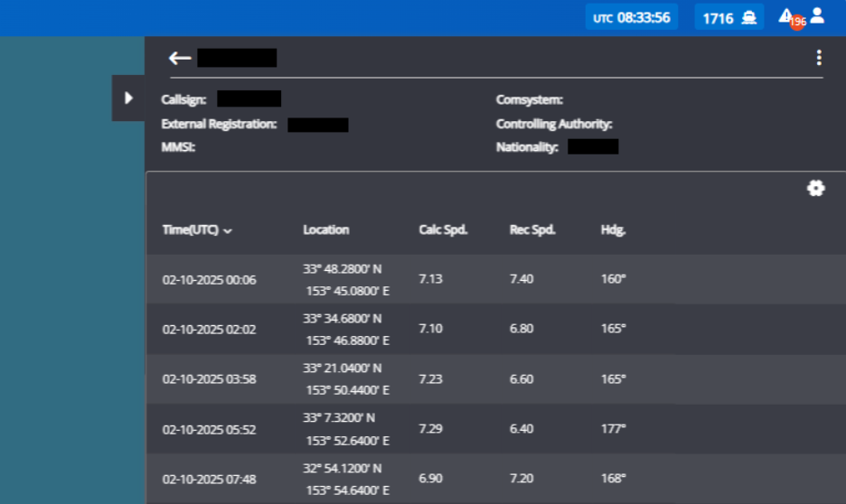
Task: Select row 02-10-2025 02:02
Action: 496,329
